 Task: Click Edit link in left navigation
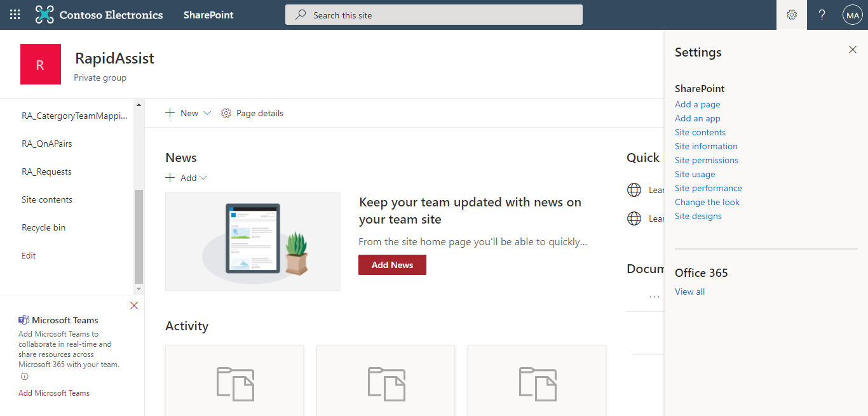tap(29, 255)
